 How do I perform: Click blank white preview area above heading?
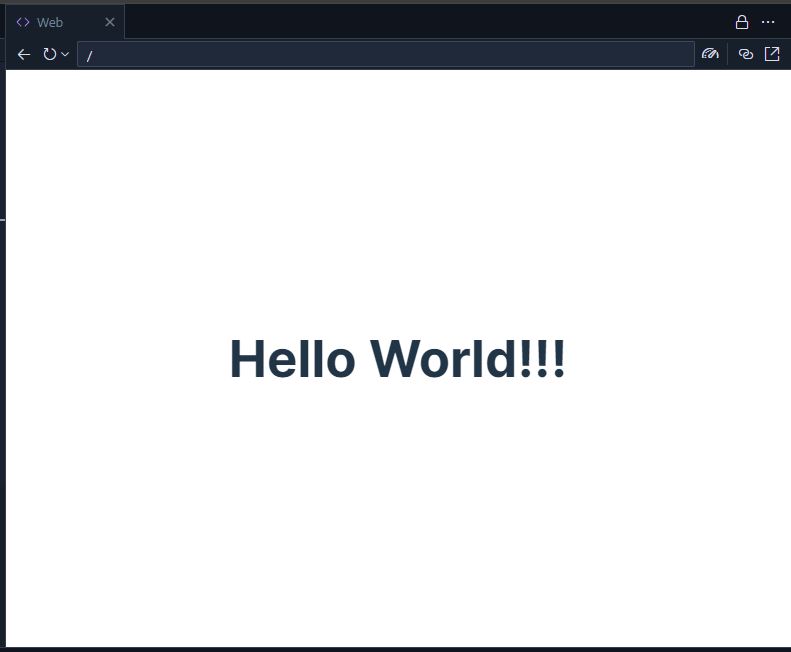[398, 202]
